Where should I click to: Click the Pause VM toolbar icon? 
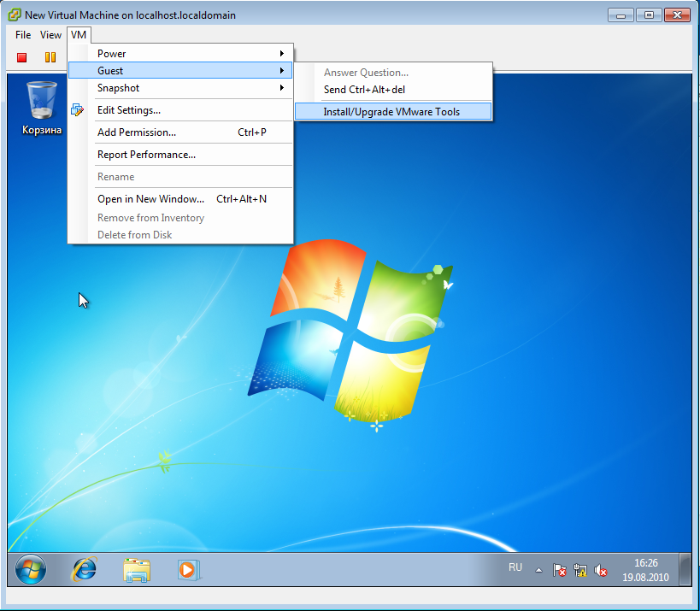tap(50, 57)
